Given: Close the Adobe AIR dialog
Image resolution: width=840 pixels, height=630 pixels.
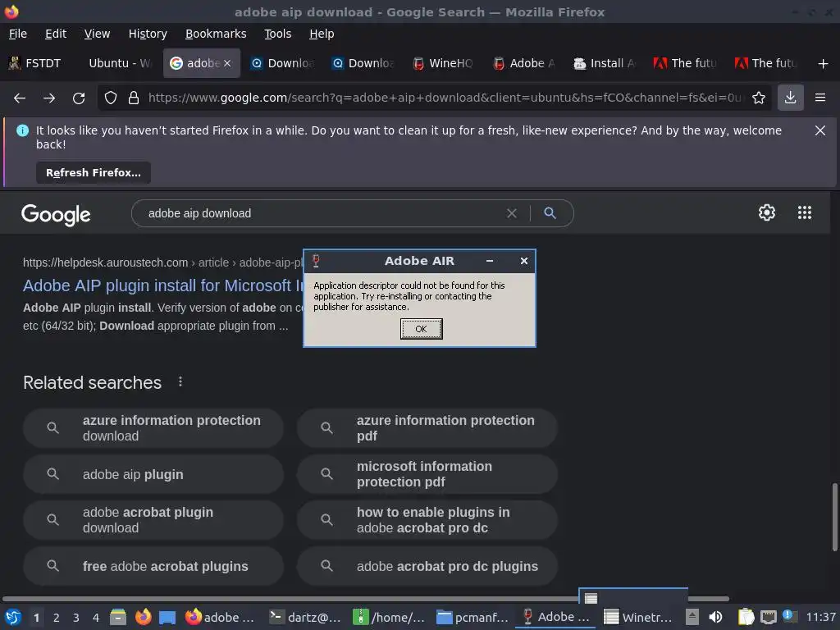Looking at the screenshot, I should [524, 261].
